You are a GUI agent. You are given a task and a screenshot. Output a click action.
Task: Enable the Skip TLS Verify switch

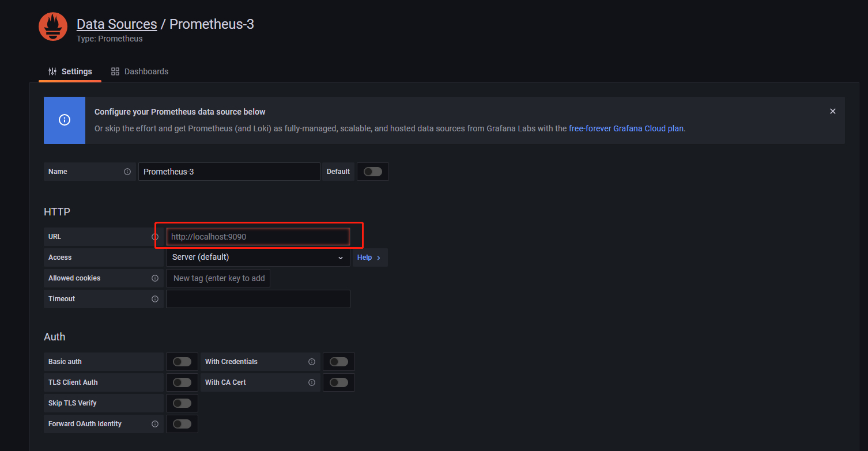click(182, 403)
